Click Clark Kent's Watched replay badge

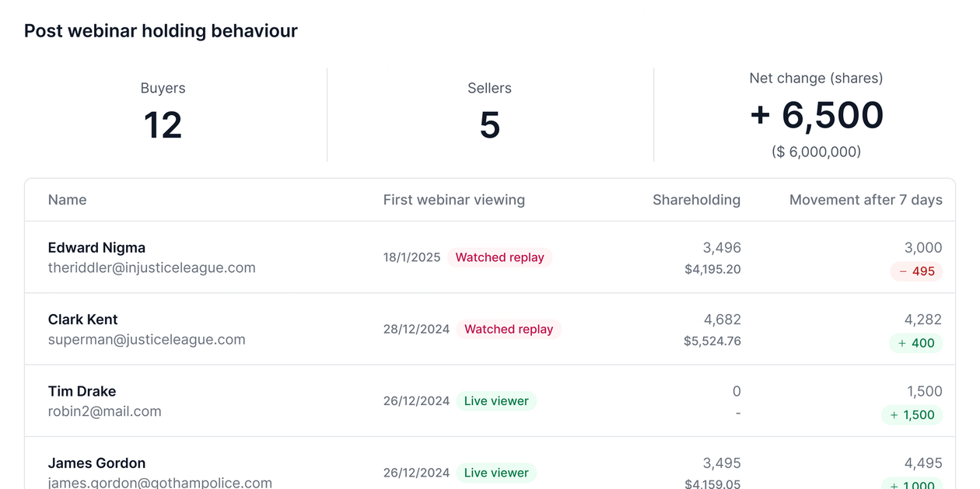point(509,330)
